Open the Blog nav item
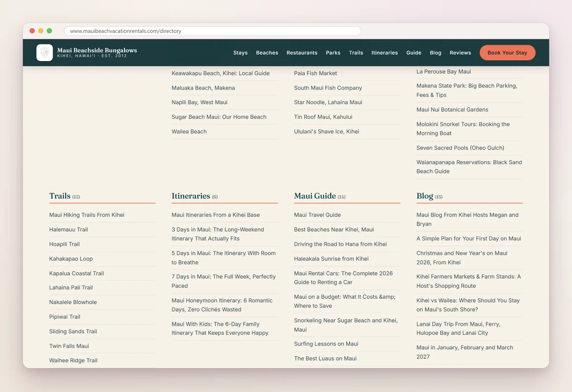Viewport: 572px width, 392px height. [436, 53]
